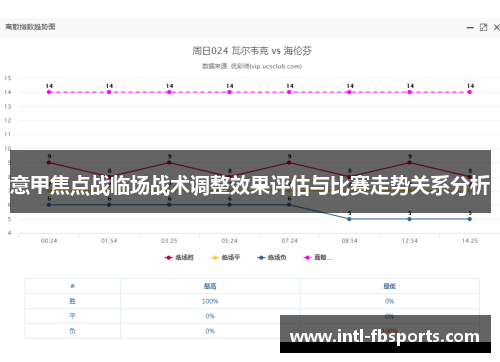Click the 12:54 x-axis time label

click(409, 241)
